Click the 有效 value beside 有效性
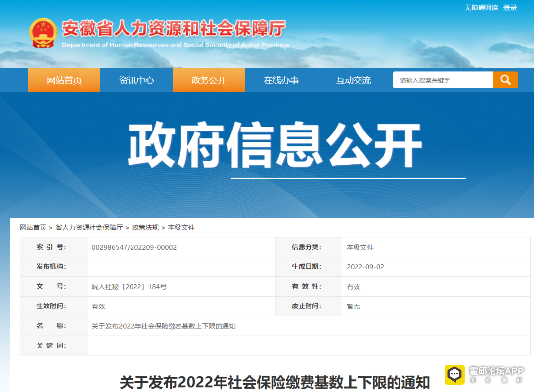The height and width of the screenshot is (392, 534). coord(353,287)
